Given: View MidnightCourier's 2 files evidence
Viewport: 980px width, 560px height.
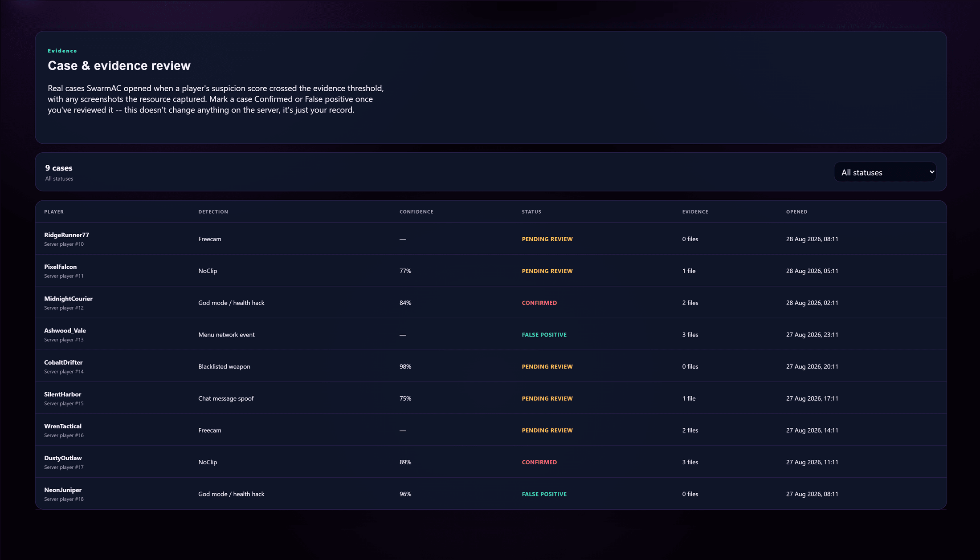Looking at the screenshot, I should click(x=690, y=303).
